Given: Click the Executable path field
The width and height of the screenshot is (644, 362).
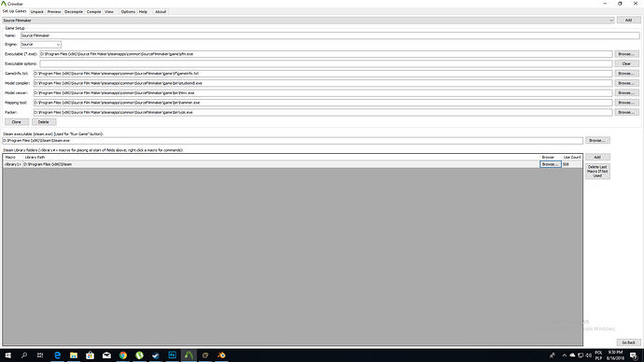Looking at the screenshot, I should [x=326, y=54].
